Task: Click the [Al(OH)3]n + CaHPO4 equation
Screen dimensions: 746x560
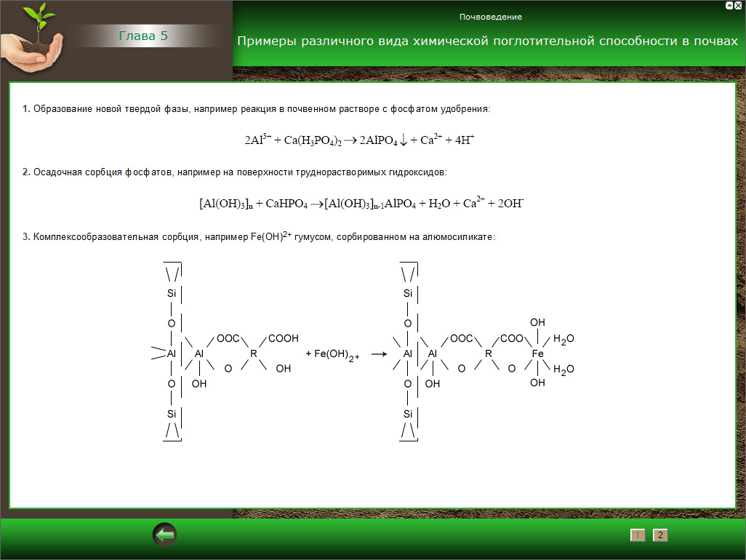Action: pos(361,204)
